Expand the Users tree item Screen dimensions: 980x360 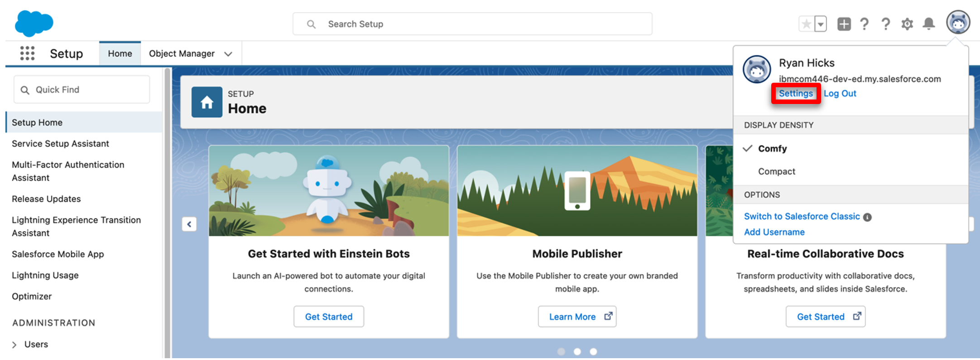point(14,345)
